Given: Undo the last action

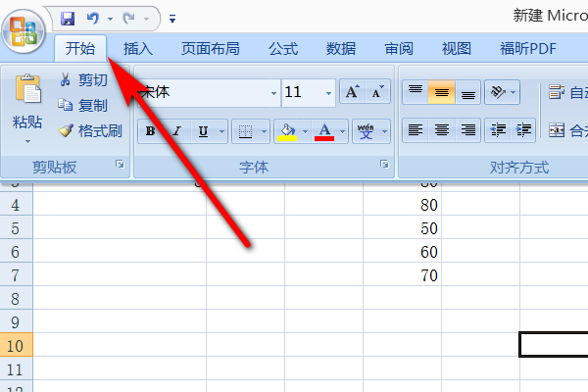Looking at the screenshot, I should 93,18.
